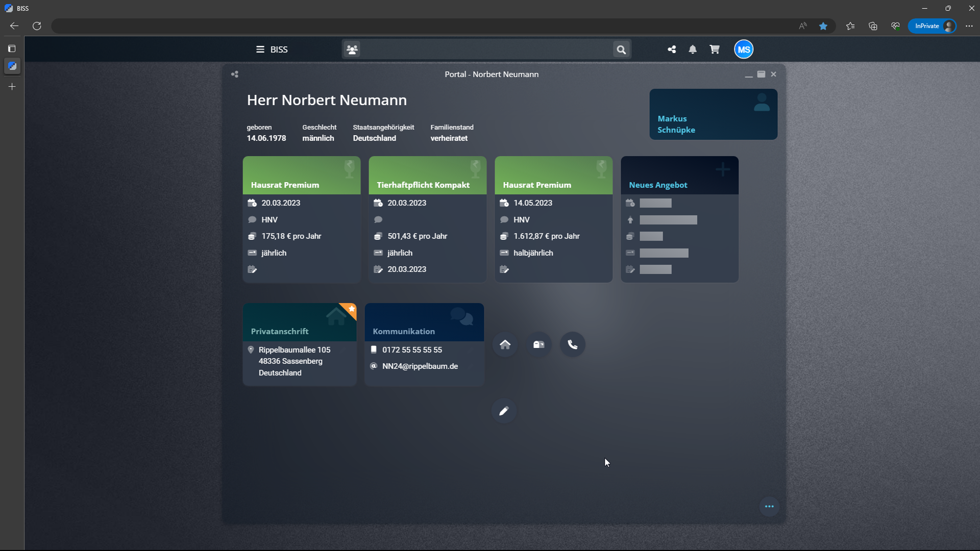This screenshot has height=551, width=980.
Task: Click the pencil edit button
Action: [x=504, y=411]
